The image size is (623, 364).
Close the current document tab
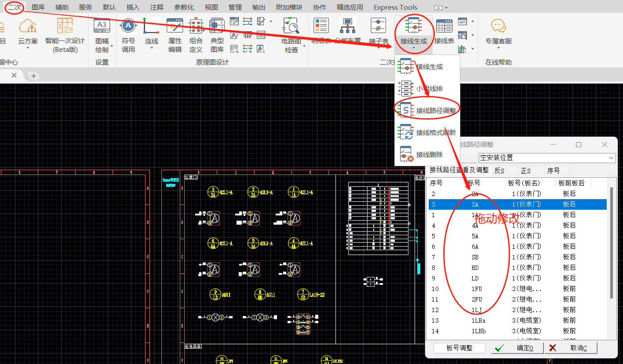(14, 76)
